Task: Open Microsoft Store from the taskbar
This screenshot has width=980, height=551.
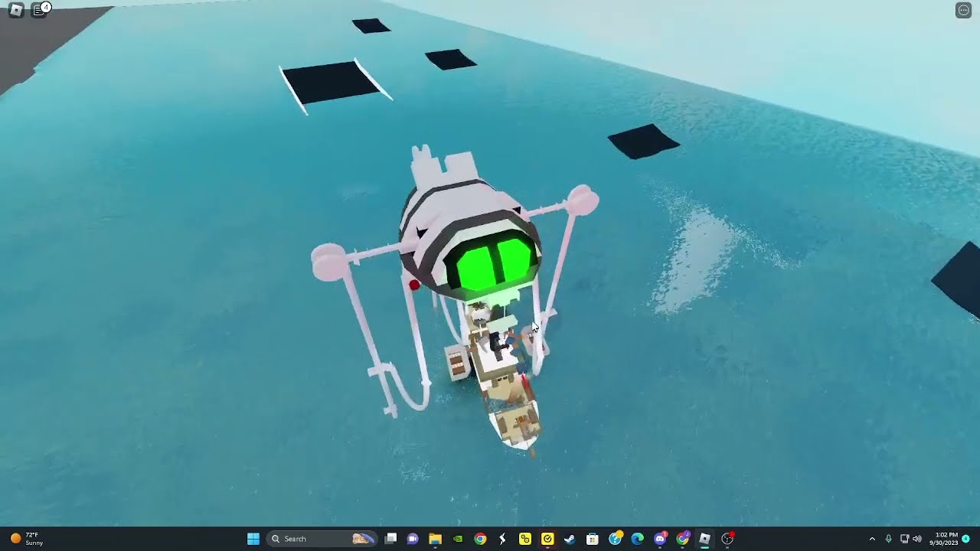Action: click(592, 539)
